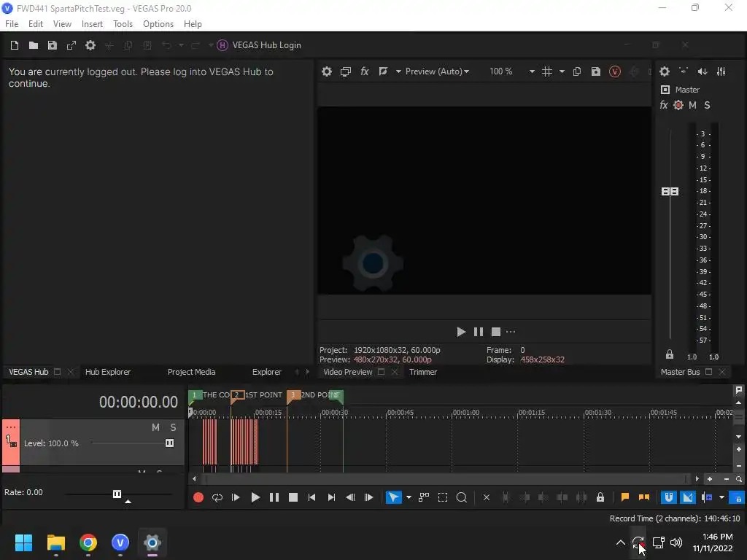This screenshot has width=747, height=560.
Task: Open Preview (Auto) quality dropdown
Action: click(x=437, y=71)
